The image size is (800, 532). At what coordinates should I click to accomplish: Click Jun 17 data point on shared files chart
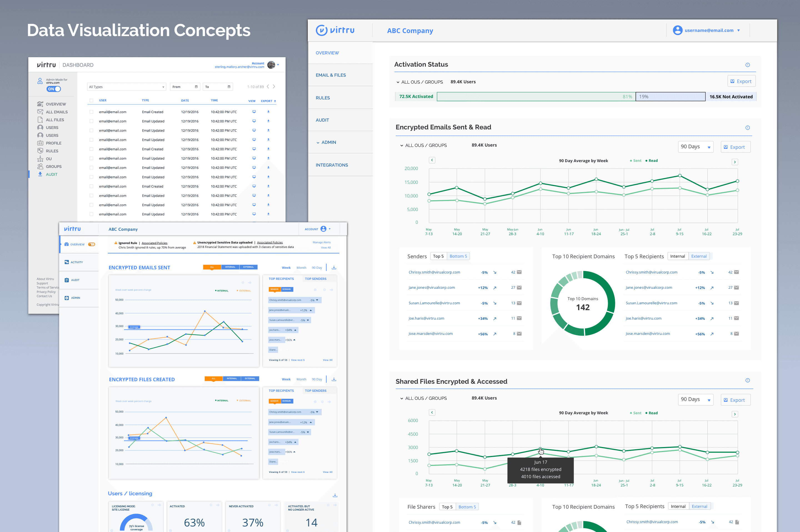pos(540,449)
